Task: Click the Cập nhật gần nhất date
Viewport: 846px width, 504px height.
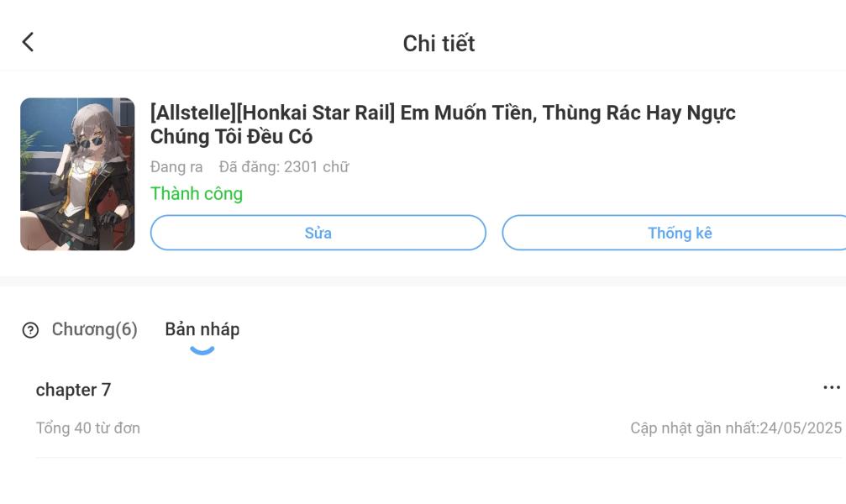Action: pos(735,428)
